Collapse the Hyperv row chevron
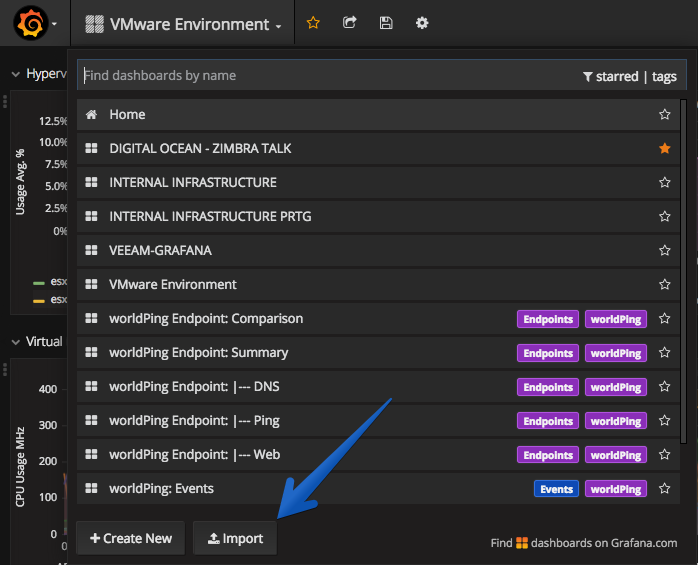Viewport: 698px width, 565px height. [16, 74]
